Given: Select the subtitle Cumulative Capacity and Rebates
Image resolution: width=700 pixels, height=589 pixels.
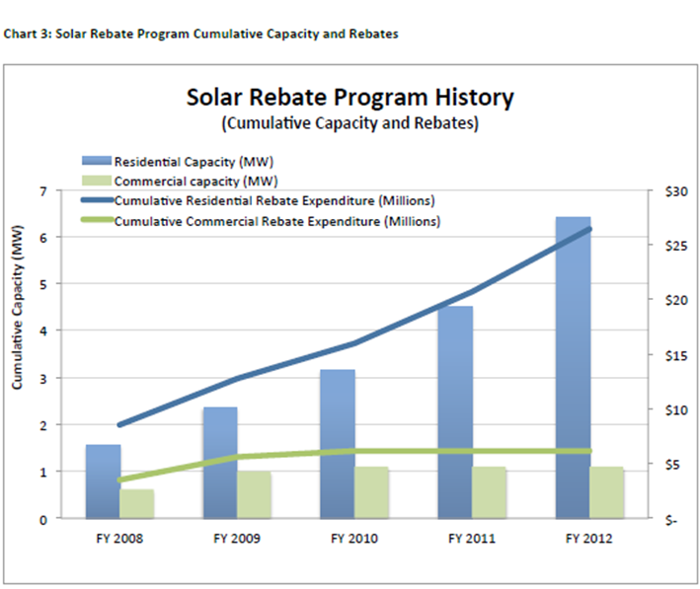Looking at the screenshot, I should (x=350, y=123).
